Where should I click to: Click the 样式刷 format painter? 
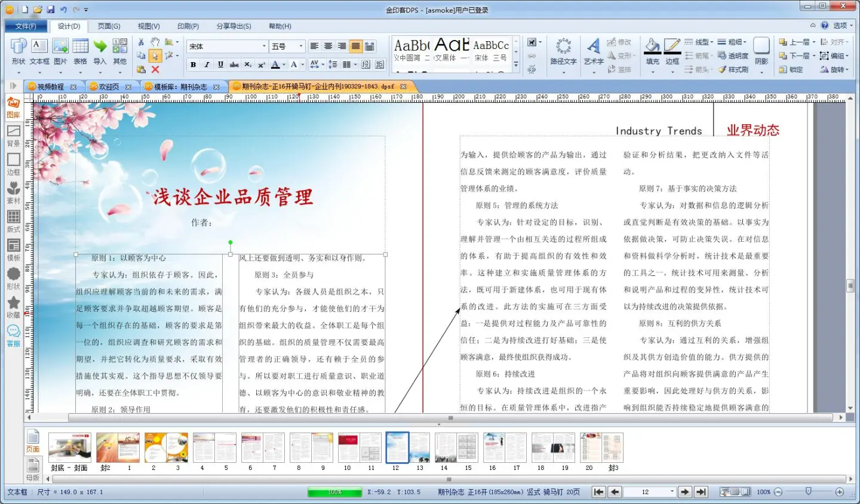coord(733,70)
